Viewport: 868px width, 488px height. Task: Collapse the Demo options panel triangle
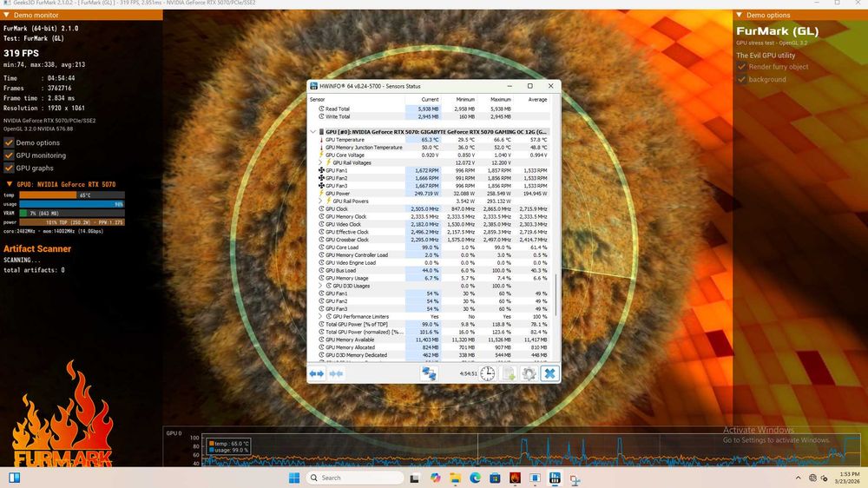pos(739,15)
